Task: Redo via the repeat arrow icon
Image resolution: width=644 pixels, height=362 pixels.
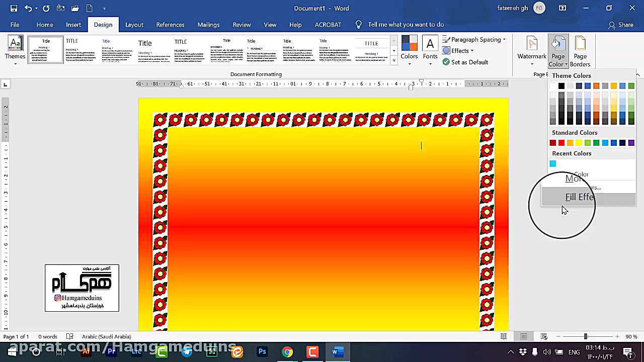Action: coord(46,8)
